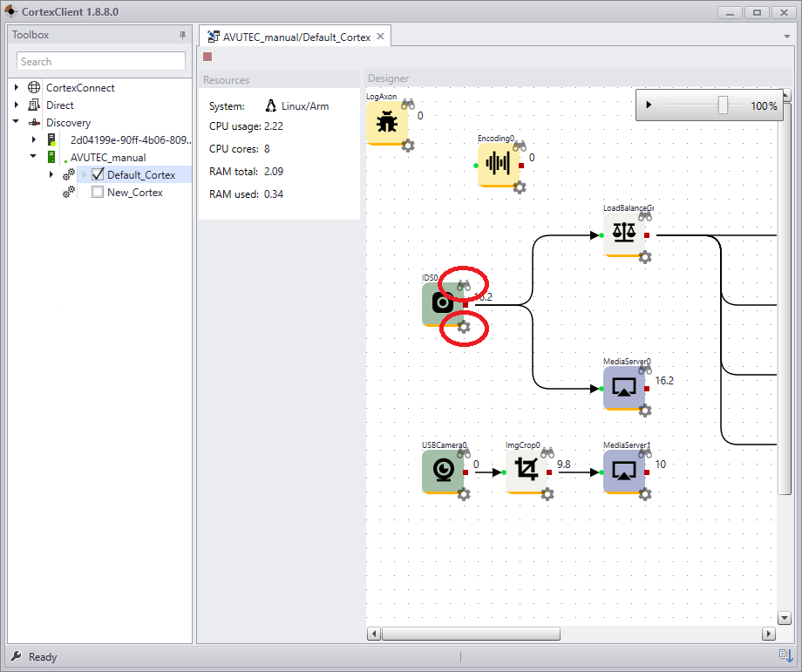Click vertical scrollbar down arrow
The width and height of the screenshot is (802, 672).
pyautogui.click(x=784, y=618)
